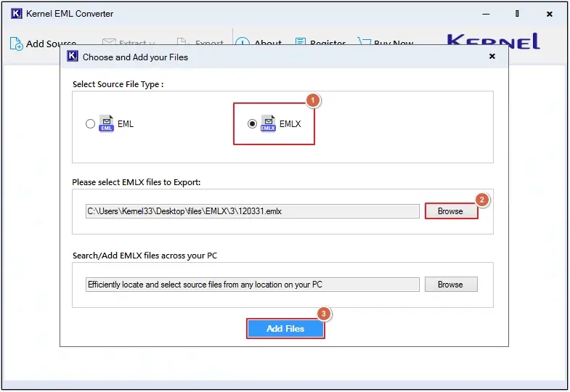
Task: Click the EML label text
Action: coord(126,124)
